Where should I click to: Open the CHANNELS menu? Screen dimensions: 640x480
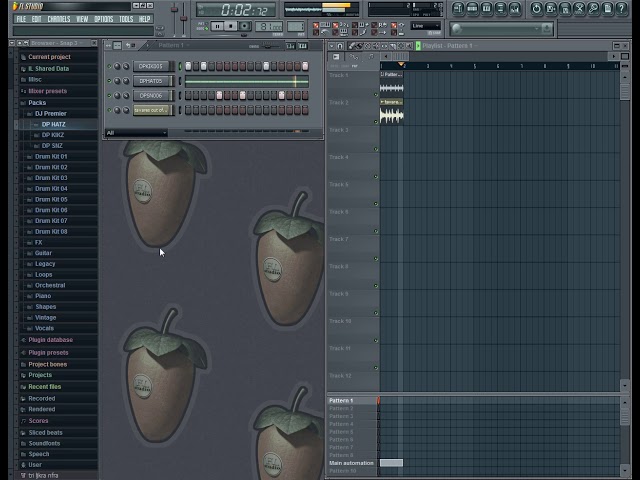click(59, 19)
